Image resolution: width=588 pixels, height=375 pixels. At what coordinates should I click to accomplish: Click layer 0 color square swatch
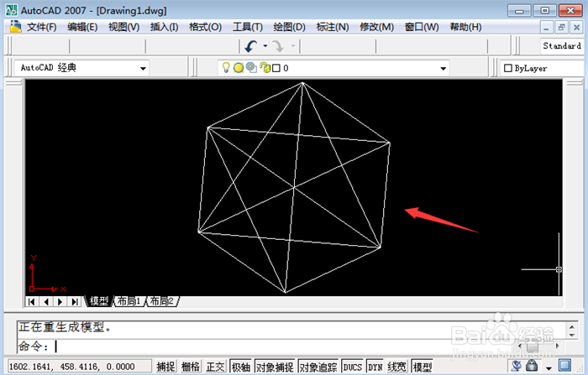tap(276, 68)
